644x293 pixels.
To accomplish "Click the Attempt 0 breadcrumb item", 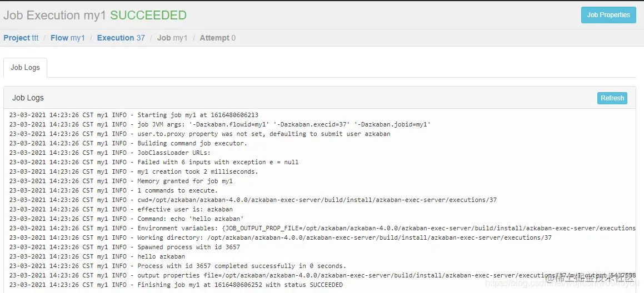I will click(x=218, y=38).
